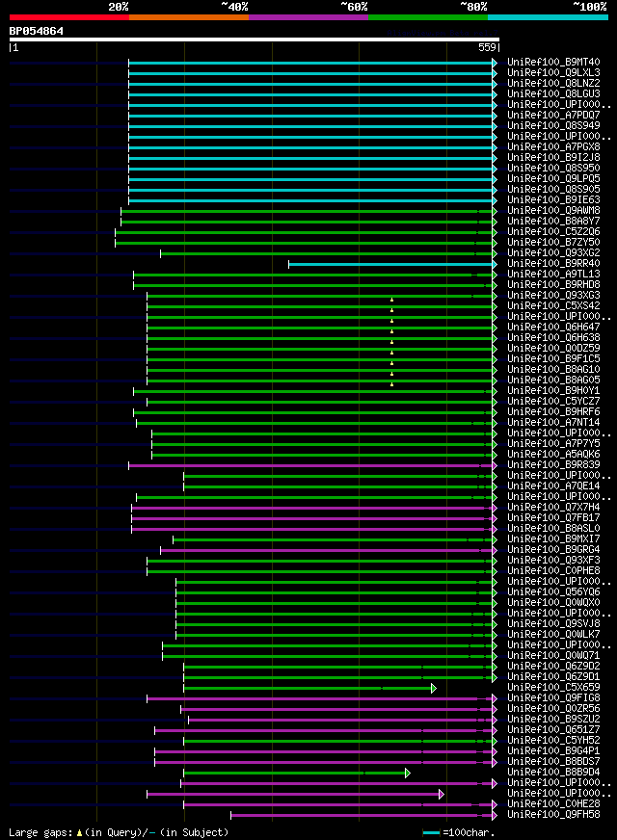Select label UniRef100_B9RHD8

point(553,284)
